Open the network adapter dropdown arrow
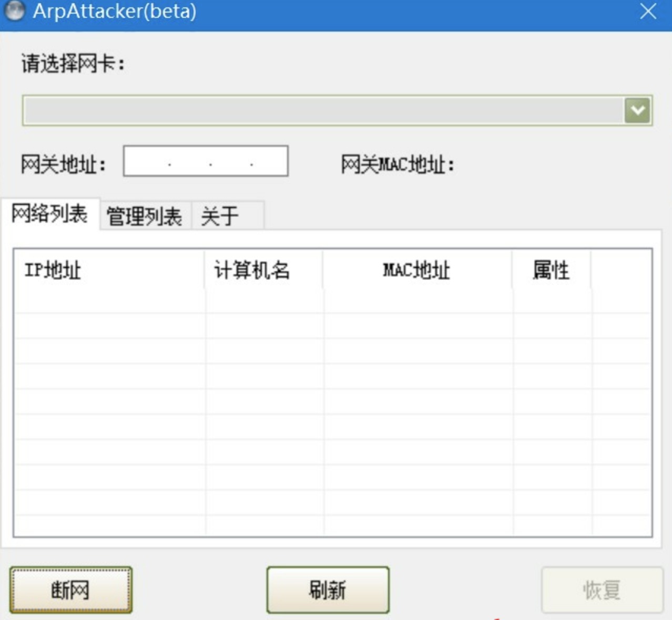 click(637, 110)
